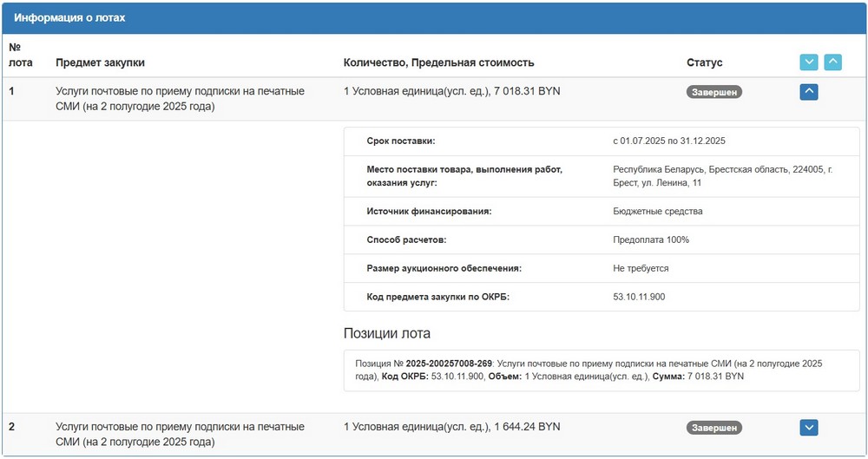The height and width of the screenshot is (459, 868).
Task: Click the 'Количество, Предельная стоимость' column header
Action: click(438, 62)
